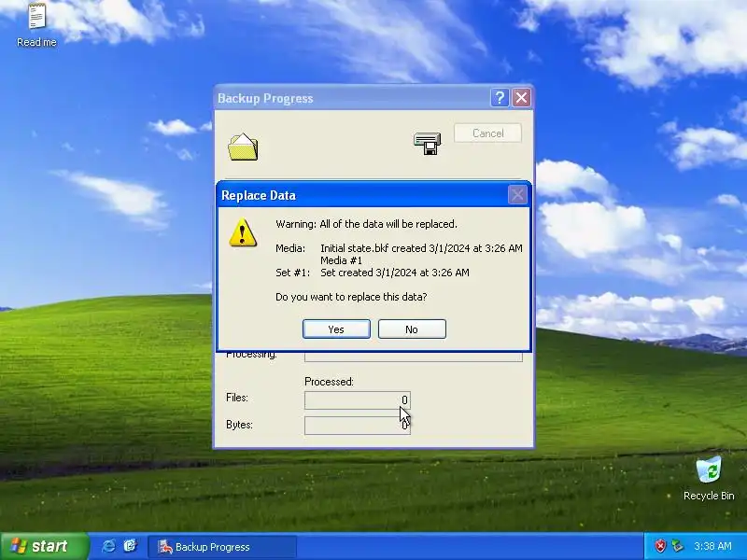Select Backup Progress taskbar button

coord(222,547)
